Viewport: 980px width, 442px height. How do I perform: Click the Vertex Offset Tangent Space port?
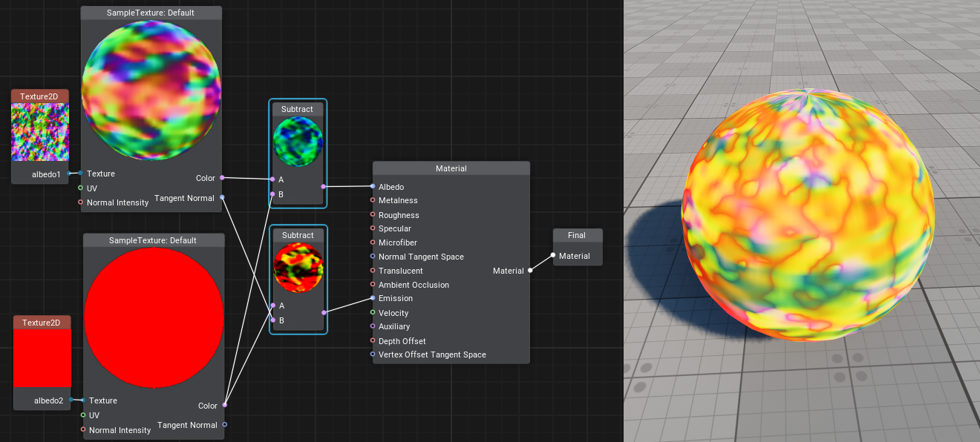pyautogui.click(x=373, y=354)
